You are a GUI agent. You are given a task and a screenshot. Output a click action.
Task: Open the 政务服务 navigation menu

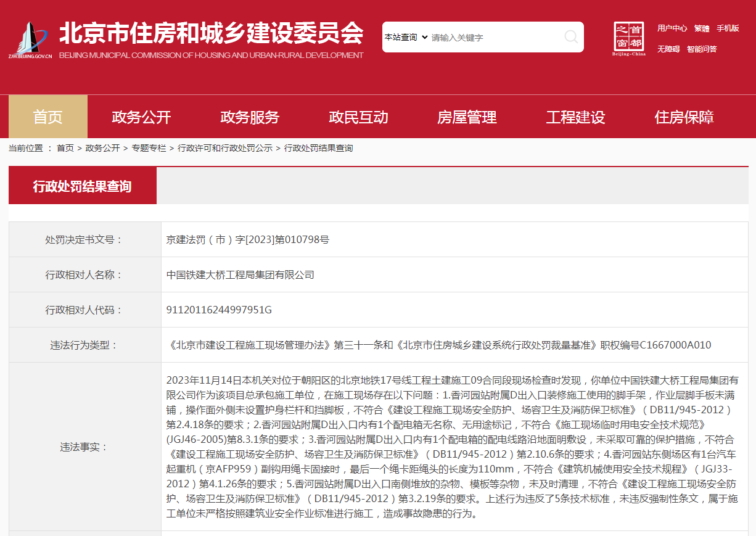pos(250,117)
